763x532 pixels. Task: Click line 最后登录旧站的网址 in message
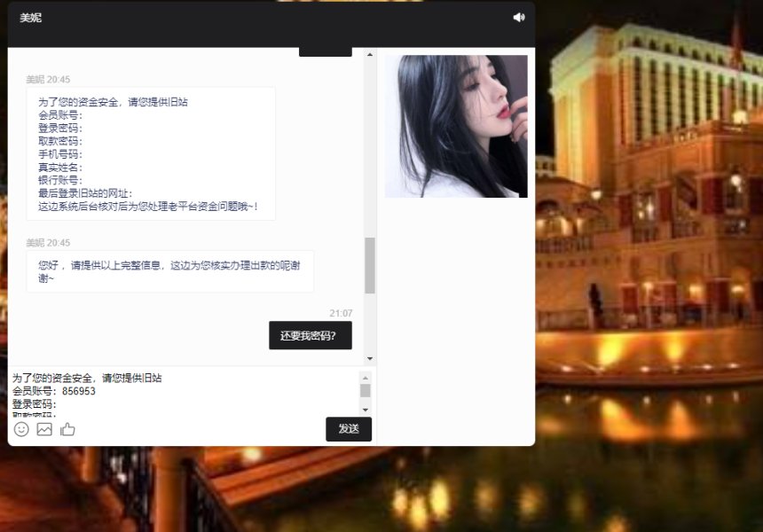coord(85,193)
